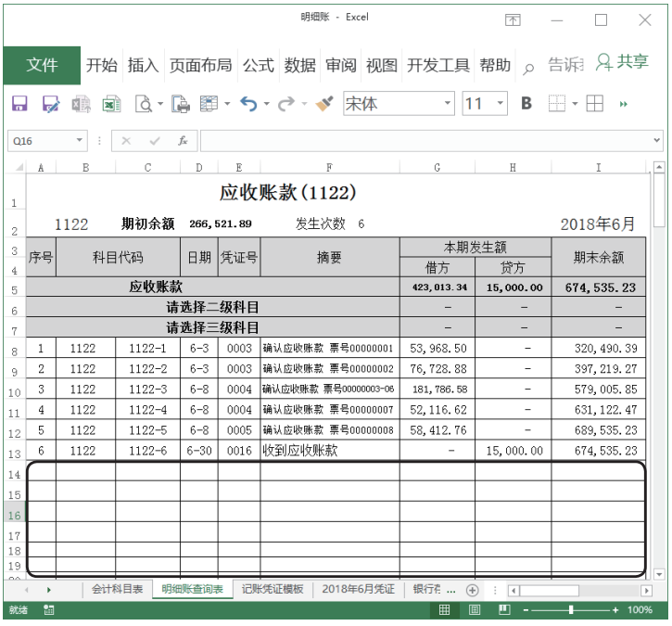
Task: Open the font size dropdown 11
Action: (x=500, y=103)
